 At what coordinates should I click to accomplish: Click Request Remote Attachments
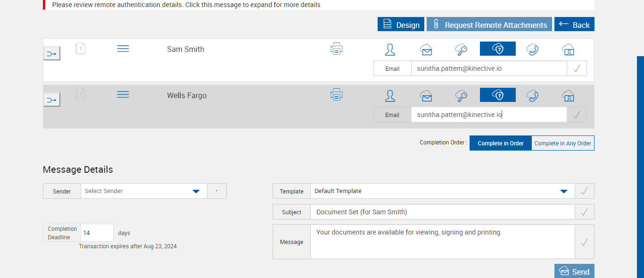pyautogui.click(x=489, y=25)
